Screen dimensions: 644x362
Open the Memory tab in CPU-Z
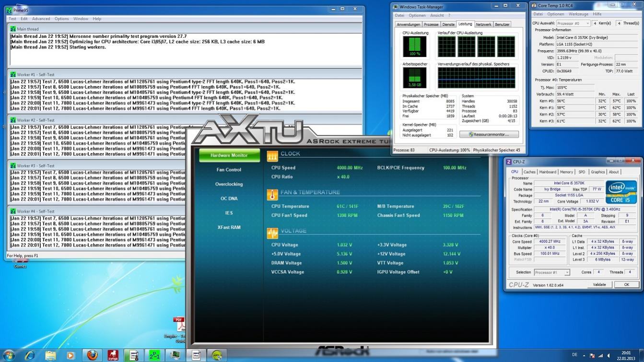click(566, 172)
